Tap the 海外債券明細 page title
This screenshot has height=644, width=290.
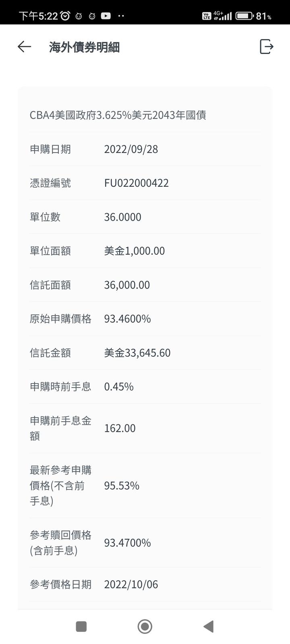[x=84, y=47]
